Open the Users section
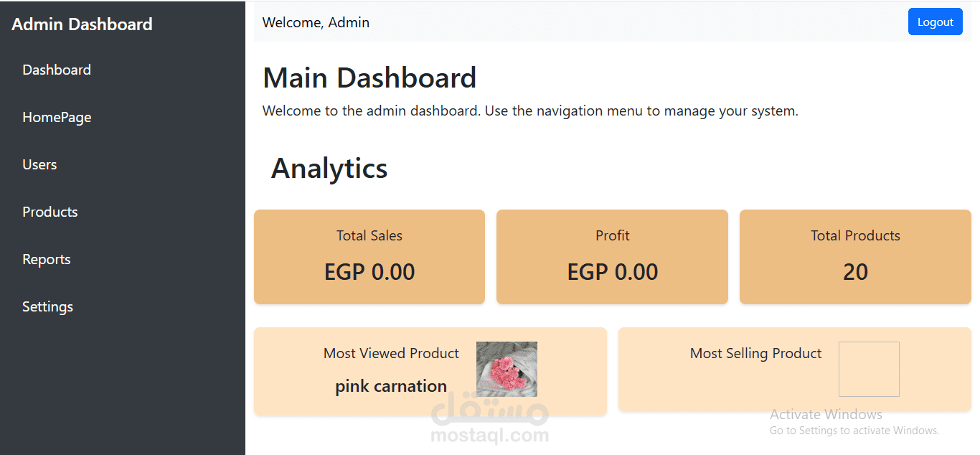The height and width of the screenshot is (455, 980). (39, 164)
